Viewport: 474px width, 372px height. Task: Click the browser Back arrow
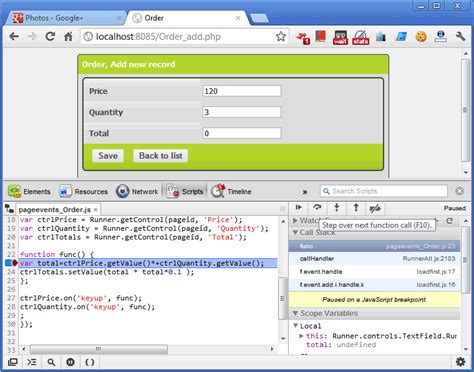pyautogui.click(x=14, y=36)
